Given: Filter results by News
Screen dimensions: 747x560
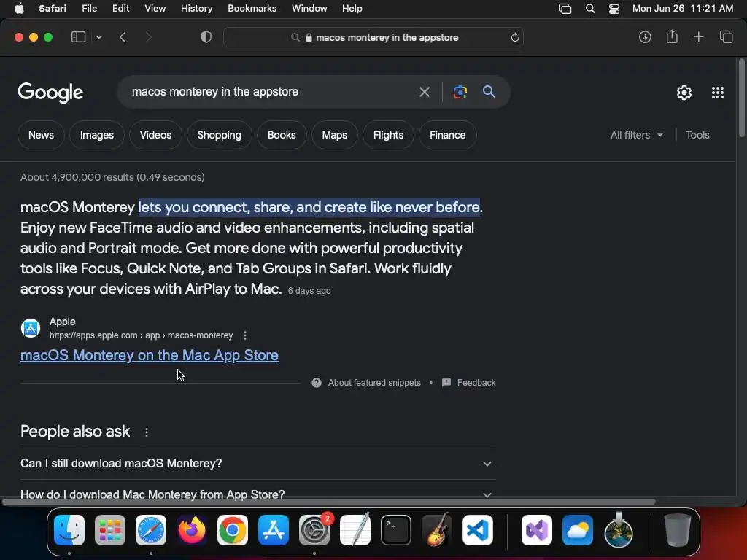Looking at the screenshot, I should click(x=41, y=135).
